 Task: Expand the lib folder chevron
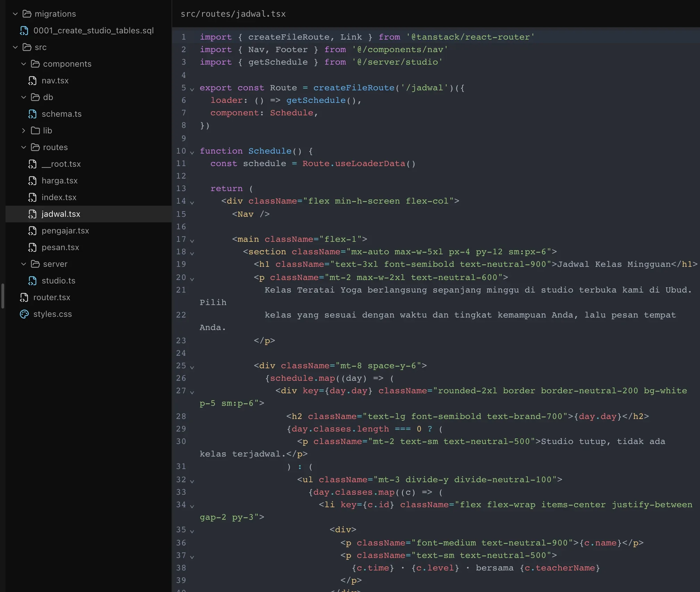coord(23,131)
